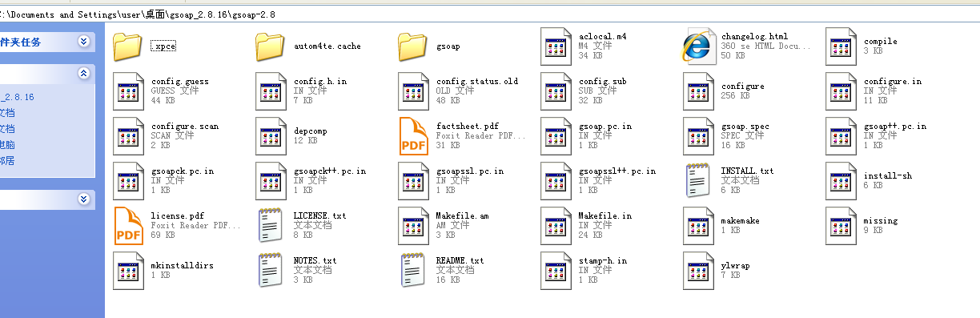Expand the bottom collapsed sidebar panel
This screenshot has width=980, height=318.
click(x=84, y=199)
